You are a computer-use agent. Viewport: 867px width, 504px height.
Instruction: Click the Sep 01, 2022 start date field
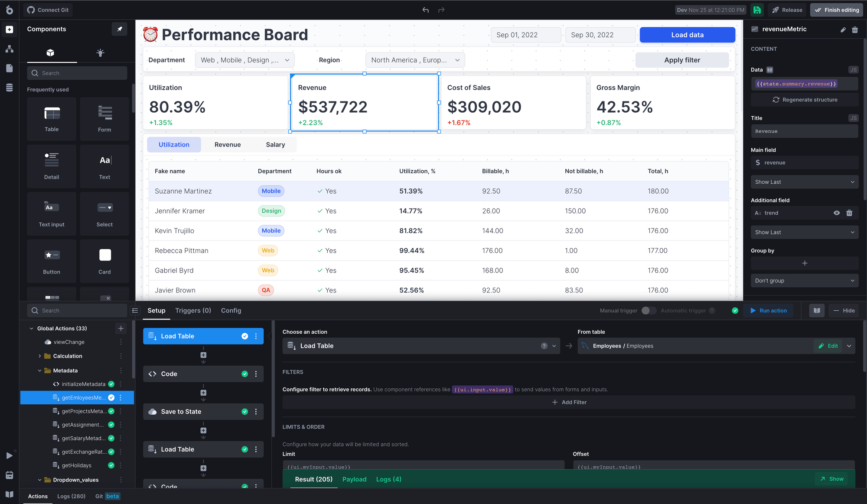point(526,35)
